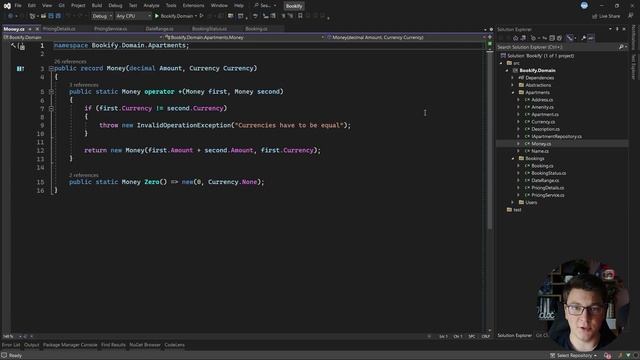Click Pending Changes filter icon Solution Explorer
This screenshot has height=360, width=640.
coord(533,38)
